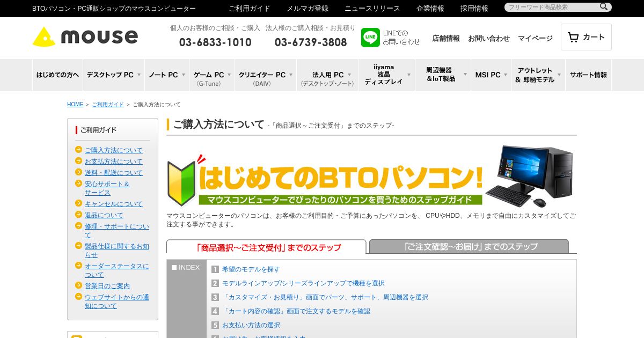
Task: Click カスタマイズ・お見積り index link
Action: click(325, 297)
